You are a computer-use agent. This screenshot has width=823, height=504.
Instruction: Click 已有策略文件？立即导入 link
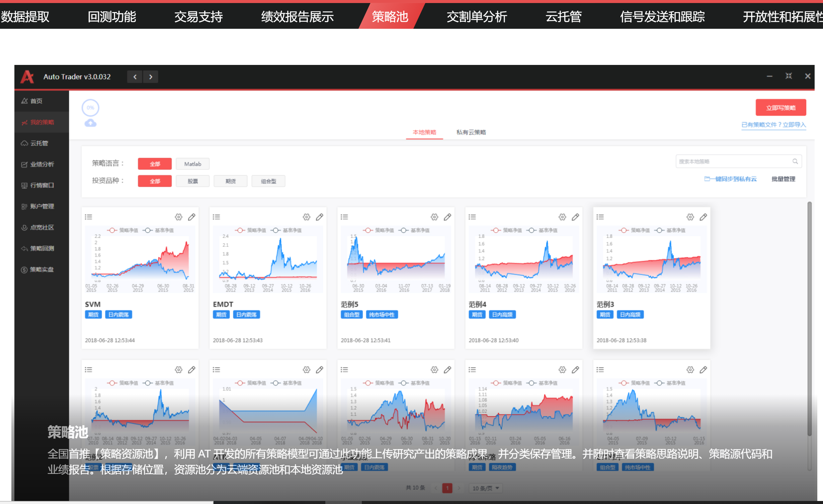(773, 125)
